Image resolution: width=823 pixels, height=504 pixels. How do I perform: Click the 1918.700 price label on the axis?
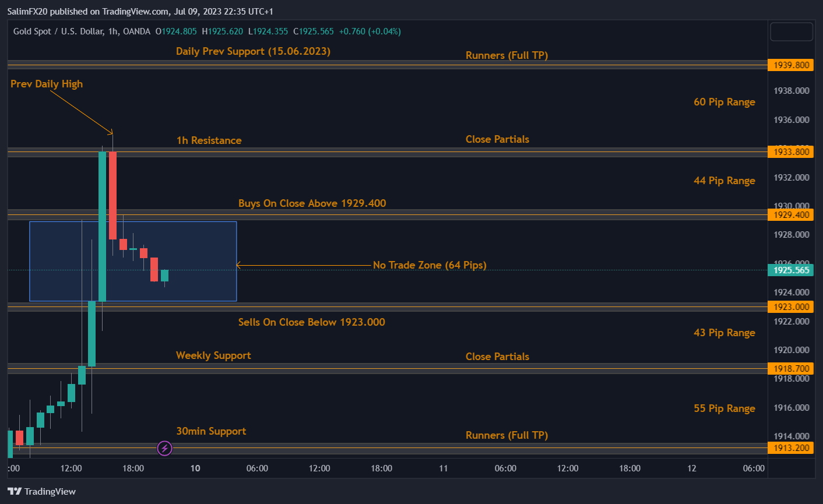click(790, 368)
